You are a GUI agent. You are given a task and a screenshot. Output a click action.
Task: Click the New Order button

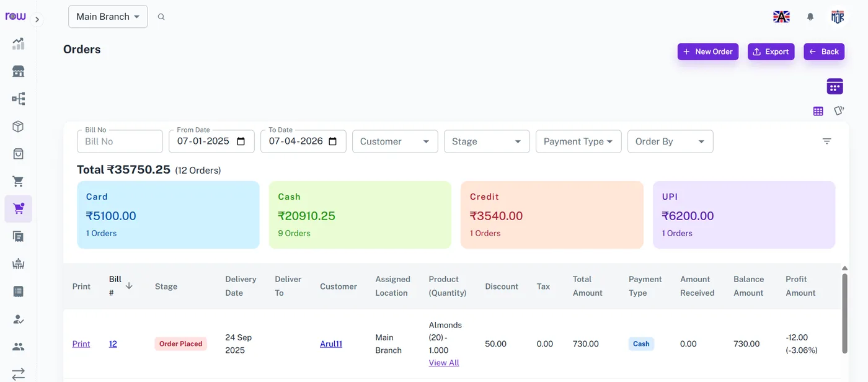point(708,51)
